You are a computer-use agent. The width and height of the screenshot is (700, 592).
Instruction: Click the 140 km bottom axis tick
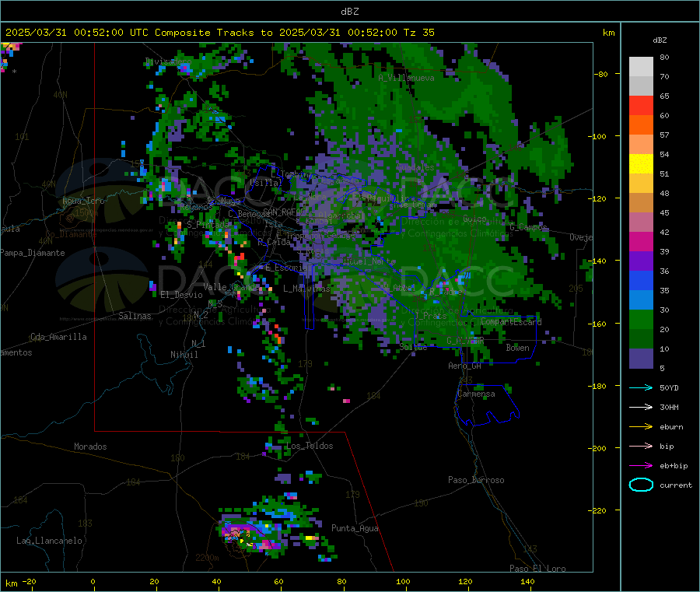coord(527,581)
